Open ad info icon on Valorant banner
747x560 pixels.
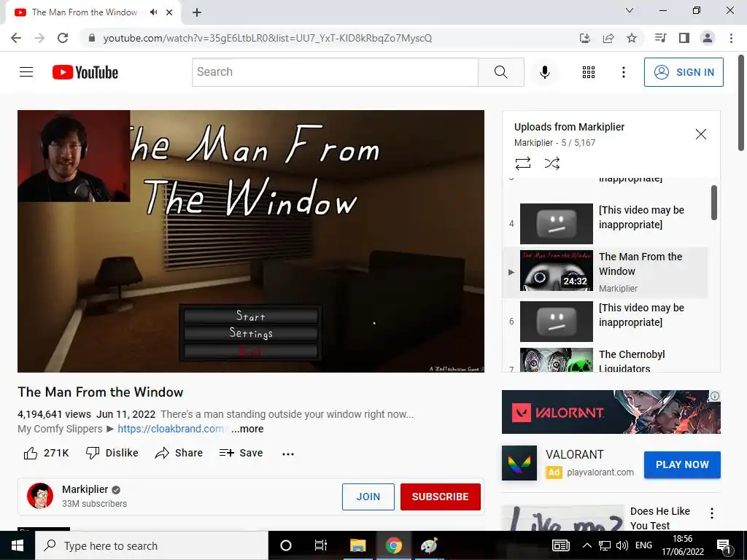pyautogui.click(x=715, y=396)
